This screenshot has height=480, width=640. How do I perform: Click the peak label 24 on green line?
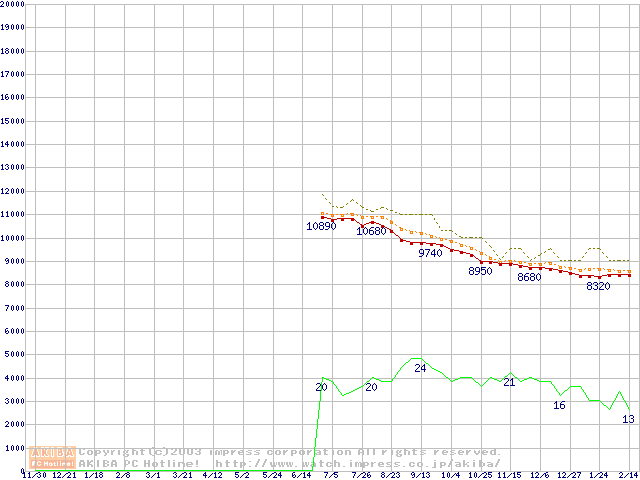(x=420, y=368)
